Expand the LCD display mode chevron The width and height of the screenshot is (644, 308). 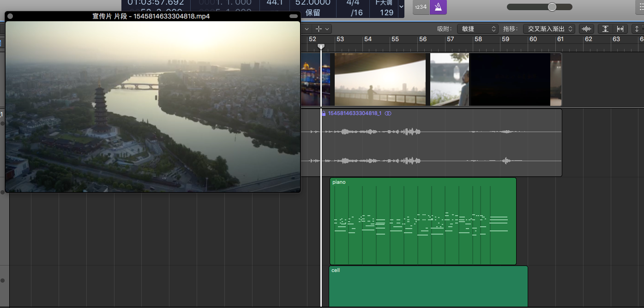click(401, 7)
